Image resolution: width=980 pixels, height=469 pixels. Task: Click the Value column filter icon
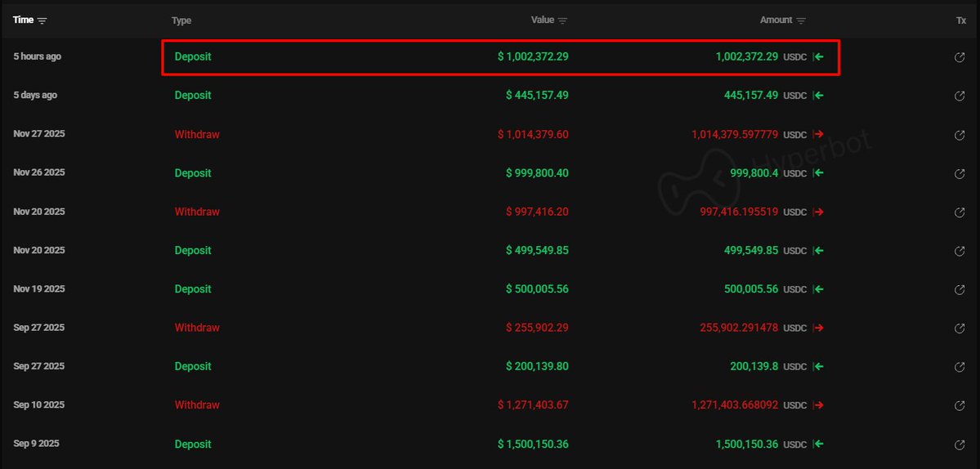point(563,20)
